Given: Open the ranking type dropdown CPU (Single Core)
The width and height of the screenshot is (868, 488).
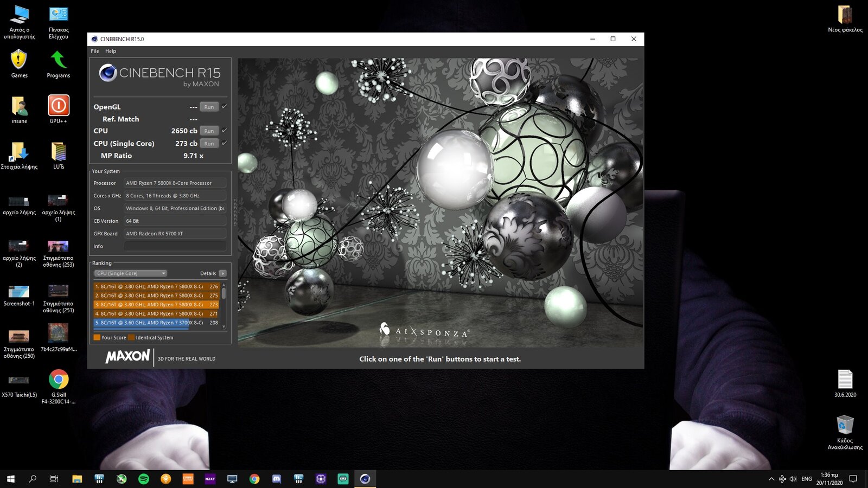Looking at the screenshot, I should pyautogui.click(x=130, y=273).
